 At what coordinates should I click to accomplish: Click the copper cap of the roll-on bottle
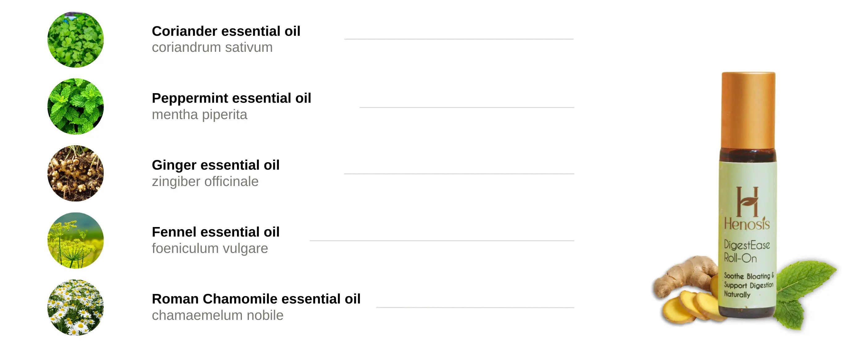point(748,109)
